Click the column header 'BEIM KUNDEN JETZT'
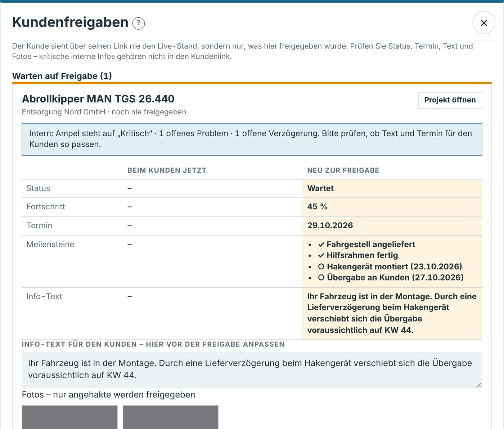This screenshot has width=504, height=429. pyautogui.click(x=167, y=170)
